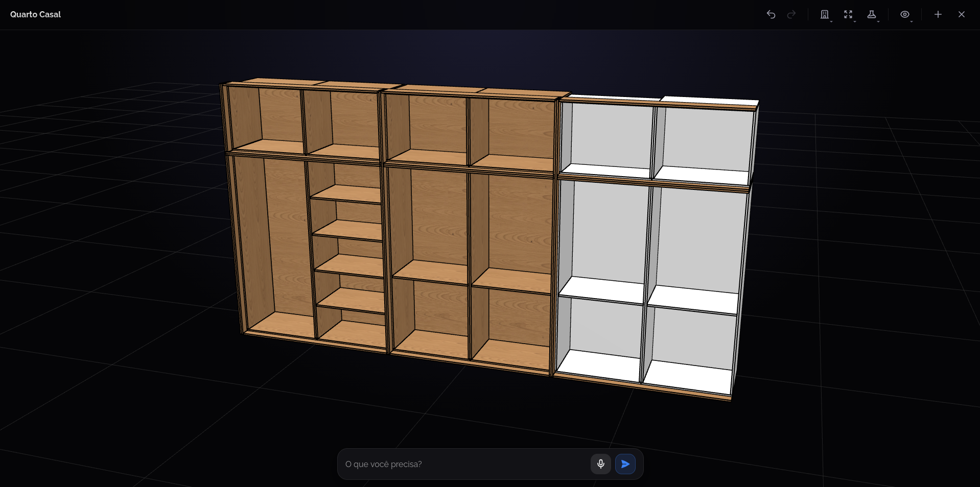Viewport: 980px width, 487px height.
Task: Click the redo arrow icon
Action: [791, 14]
